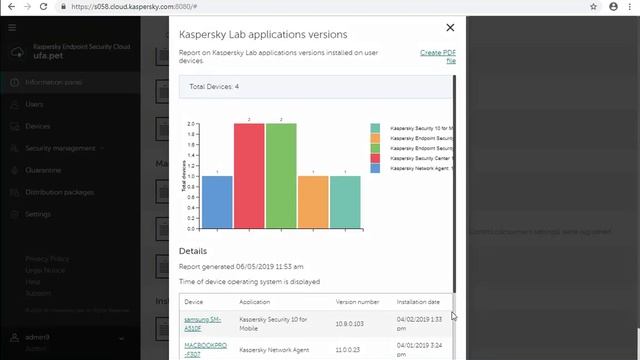Screen dimensions: 640x360
Task: Click the ufa.pet workspace name
Action: [48, 56]
